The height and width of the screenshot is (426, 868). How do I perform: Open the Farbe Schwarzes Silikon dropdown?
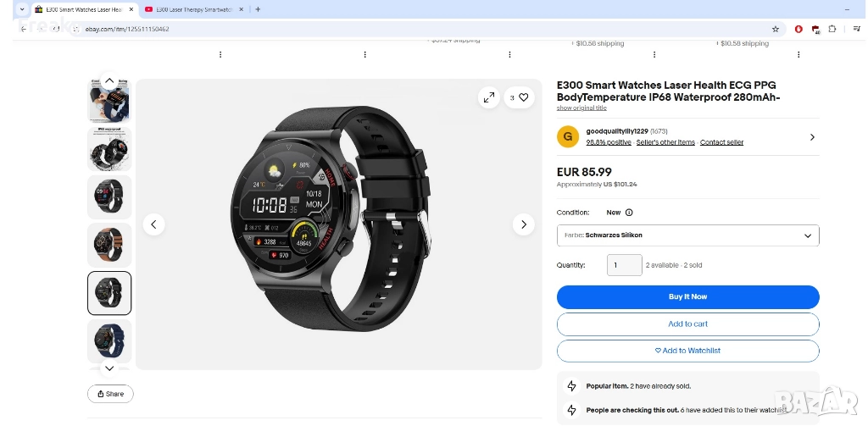point(687,235)
